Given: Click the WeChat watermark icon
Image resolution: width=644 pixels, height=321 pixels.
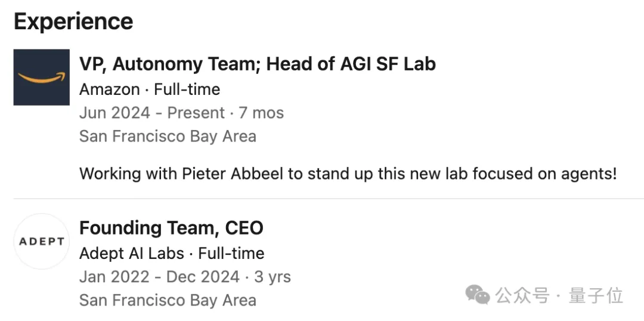Looking at the screenshot, I should [478, 295].
